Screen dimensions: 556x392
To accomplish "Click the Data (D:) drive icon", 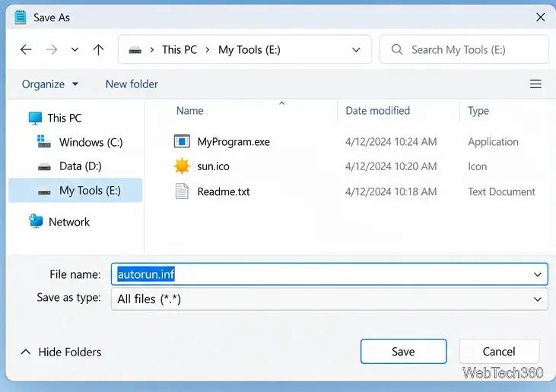I will 44,166.
